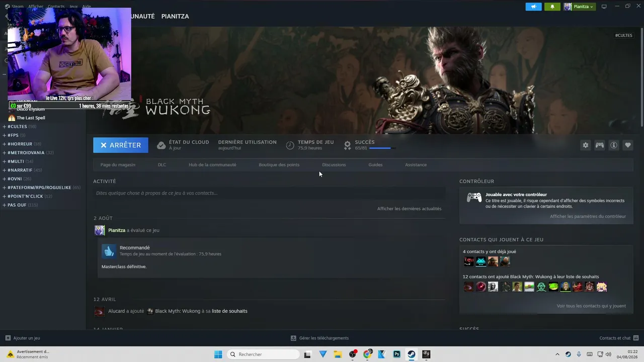This screenshot has height=362, width=644.
Task: Expand the #FPS collection
Action: point(5,135)
